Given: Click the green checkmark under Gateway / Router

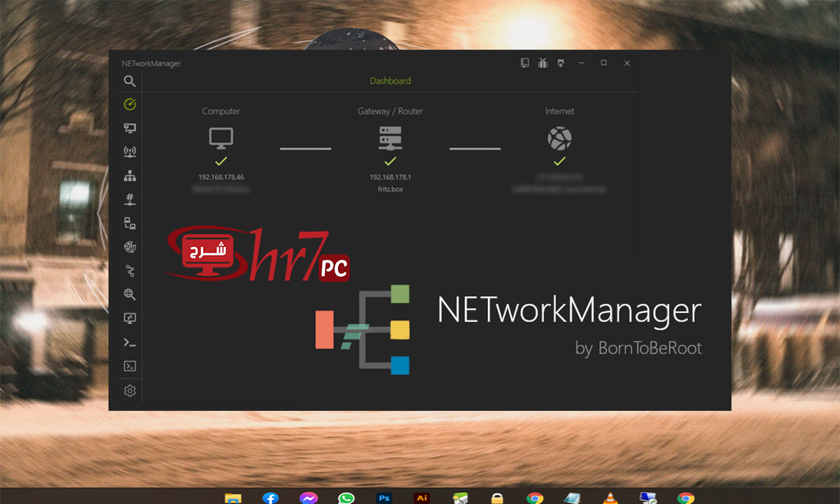Looking at the screenshot, I should click(390, 162).
